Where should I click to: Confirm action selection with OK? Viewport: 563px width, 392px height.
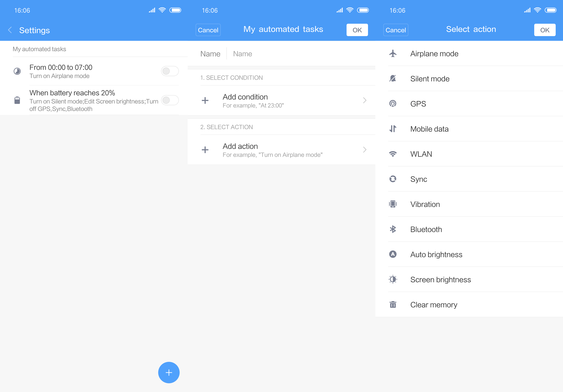point(545,30)
